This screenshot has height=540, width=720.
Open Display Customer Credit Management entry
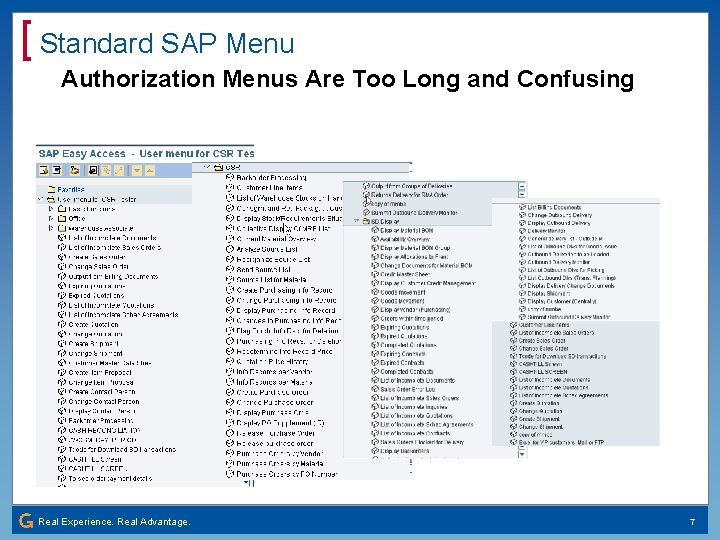428,283
